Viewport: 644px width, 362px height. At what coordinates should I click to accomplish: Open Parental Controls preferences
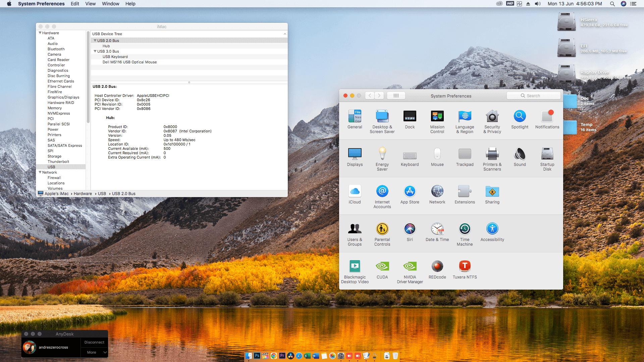tap(382, 234)
